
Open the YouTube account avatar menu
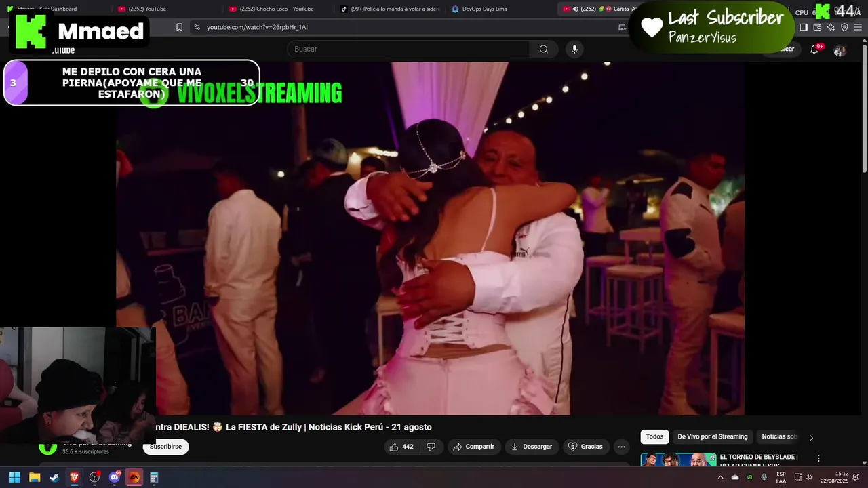840,50
